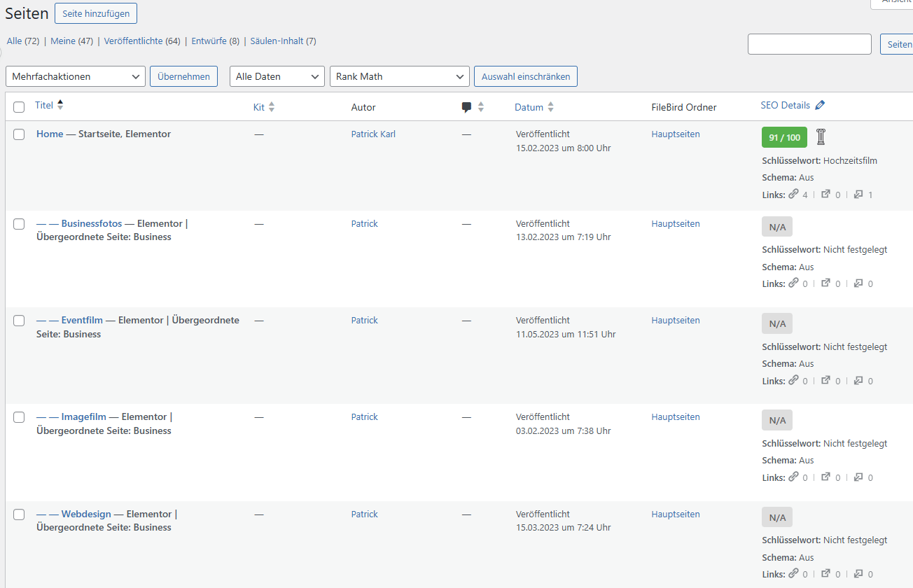This screenshot has width=913, height=588.
Task: Click Hauptseiten folder link in Webdesign row
Action: (x=676, y=514)
